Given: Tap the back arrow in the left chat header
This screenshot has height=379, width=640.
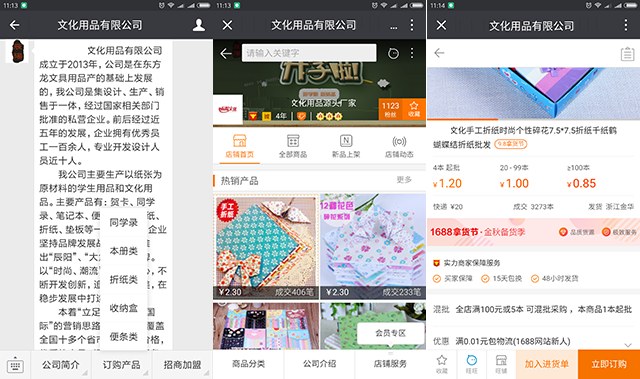Looking at the screenshot, I should click(14, 25).
